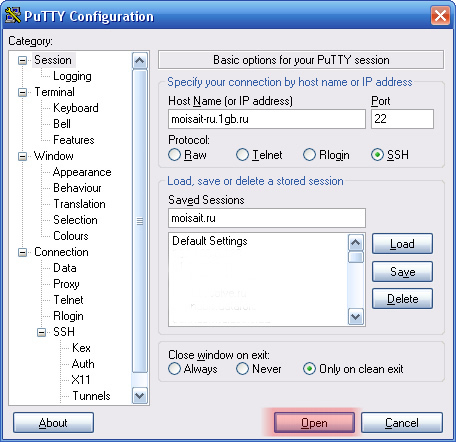Set close window on exit to Never
Viewport: 456px width, 442px height.
[242, 369]
